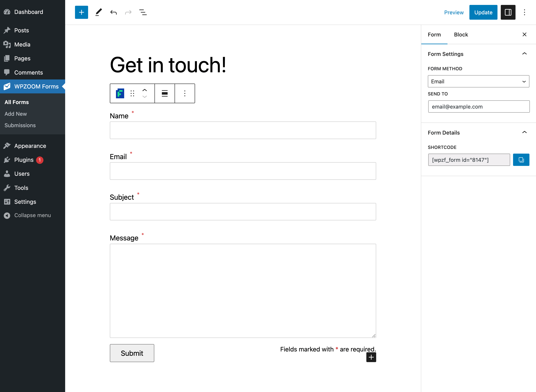Switch to the Block tab

[x=461, y=35]
